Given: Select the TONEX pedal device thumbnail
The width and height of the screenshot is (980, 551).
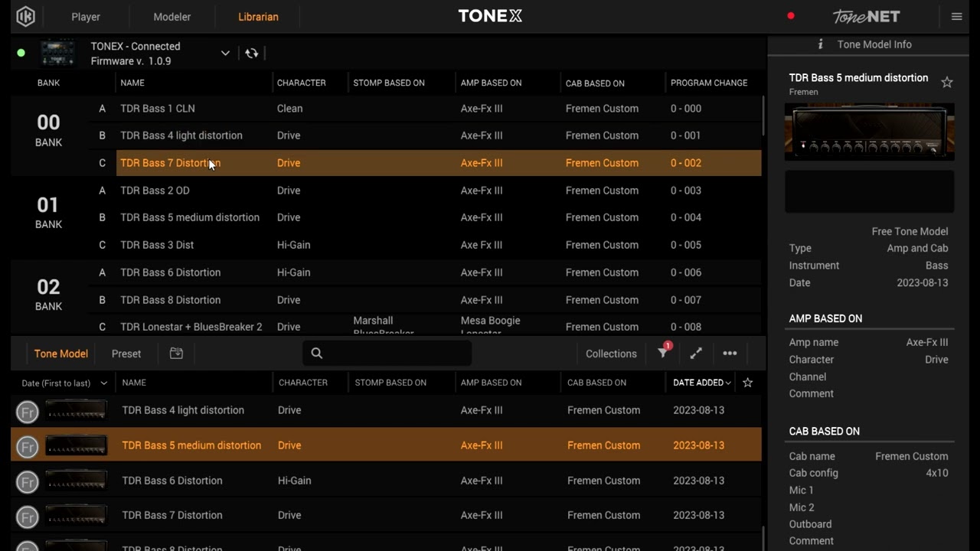Looking at the screenshot, I should pos(58,54).
